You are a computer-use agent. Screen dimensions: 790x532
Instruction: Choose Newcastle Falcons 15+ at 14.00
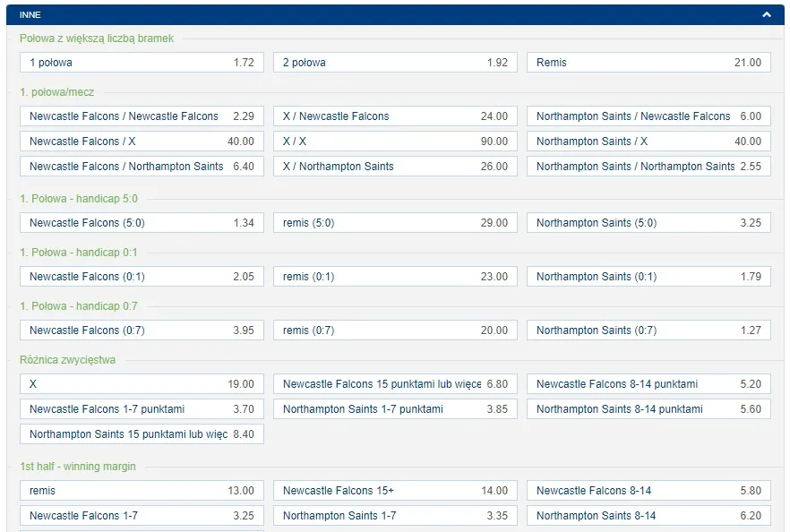pyautogui.click(x=395, y=491)
